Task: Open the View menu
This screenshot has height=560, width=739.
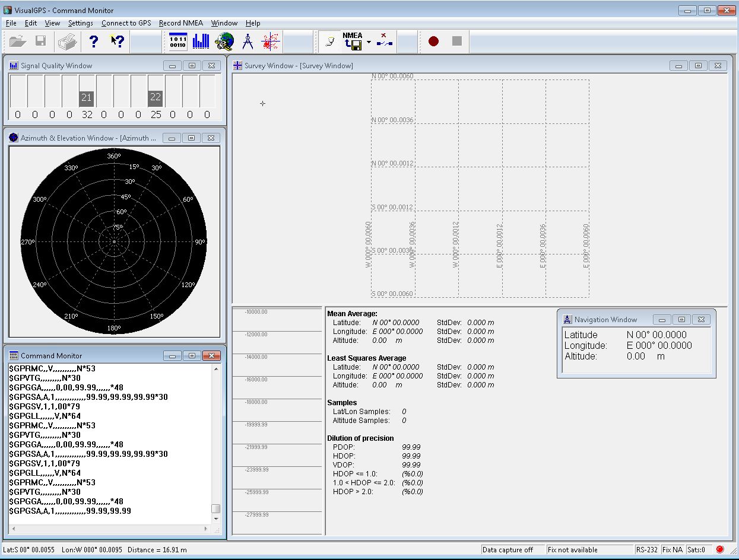Action: click(52, 23)
